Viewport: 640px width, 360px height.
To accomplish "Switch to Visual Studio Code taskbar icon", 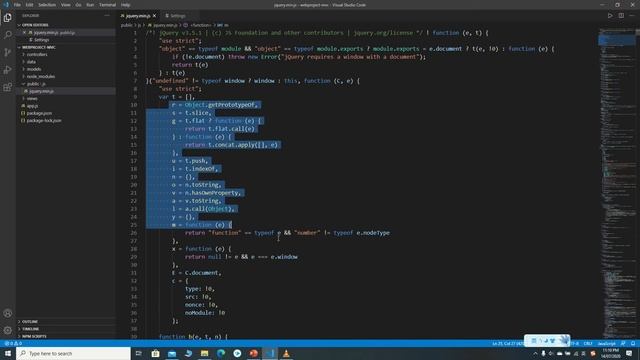I will click(270, 353).
